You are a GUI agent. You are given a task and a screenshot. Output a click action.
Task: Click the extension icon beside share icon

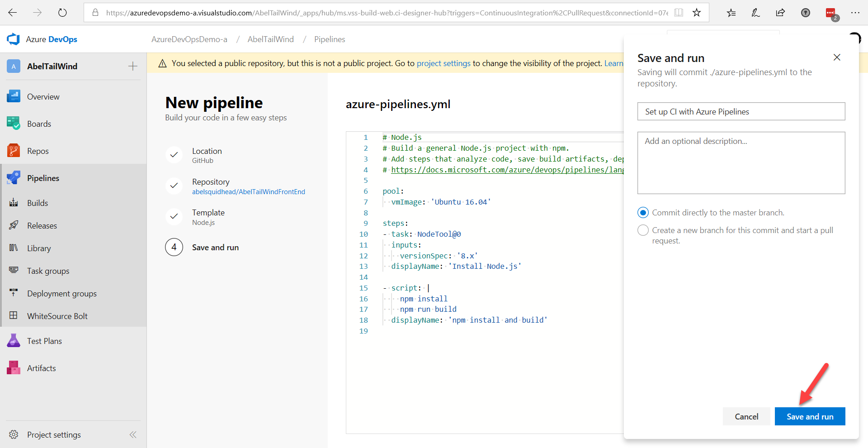pos(805,13)
